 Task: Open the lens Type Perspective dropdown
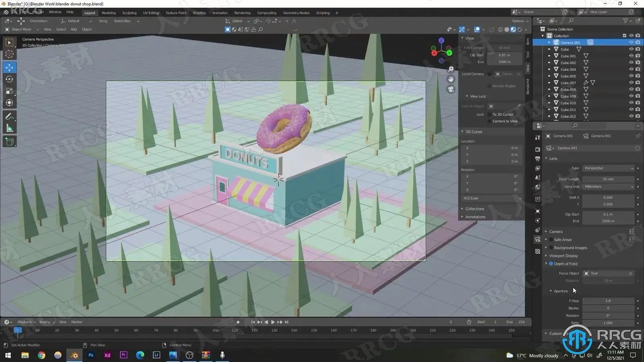(x=608, y=168)
